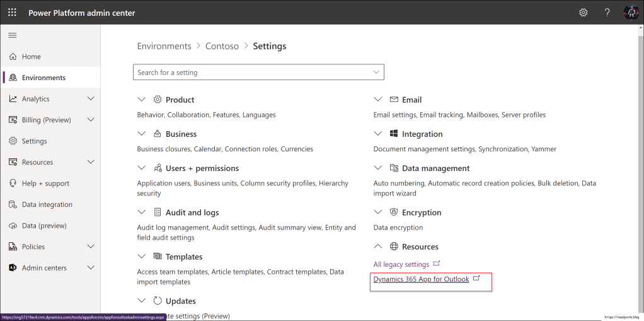The width and height of the screenshot is (644, 321).
Task: Open the search setting dropdown arrow
Action: (x=376, y=73)
